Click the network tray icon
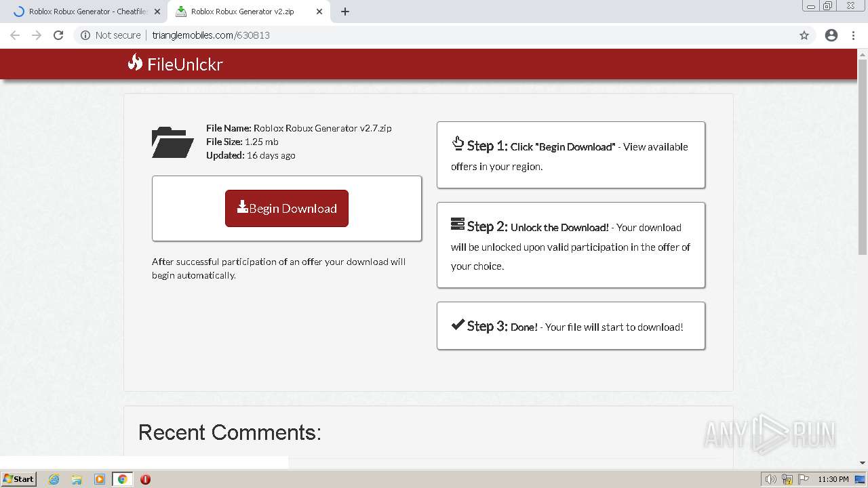Screen dimensions: 868x488 [787, 479]
